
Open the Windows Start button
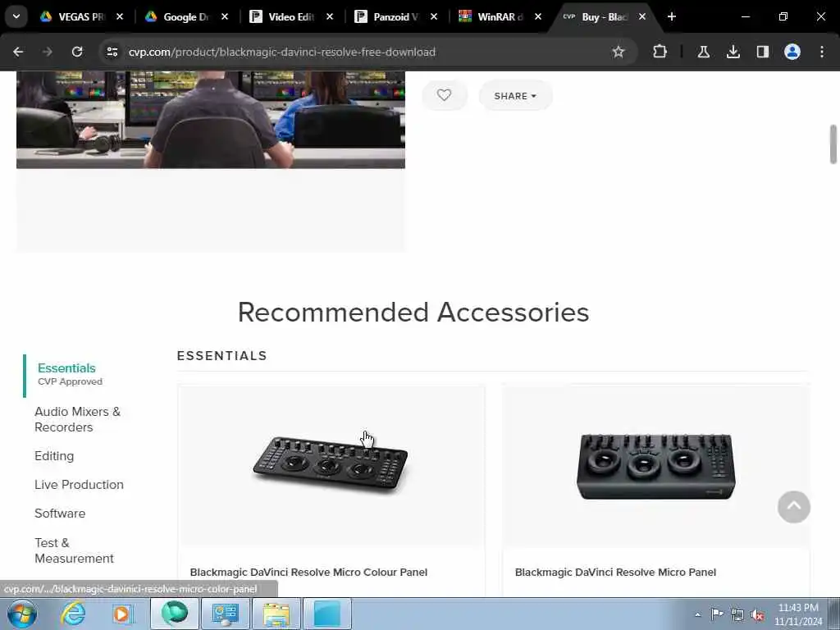coord(22,614)
